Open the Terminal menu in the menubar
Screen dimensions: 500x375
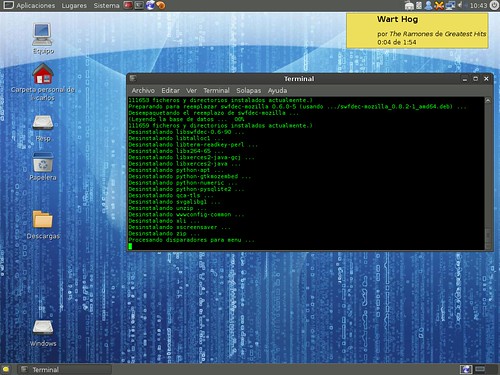216,90
